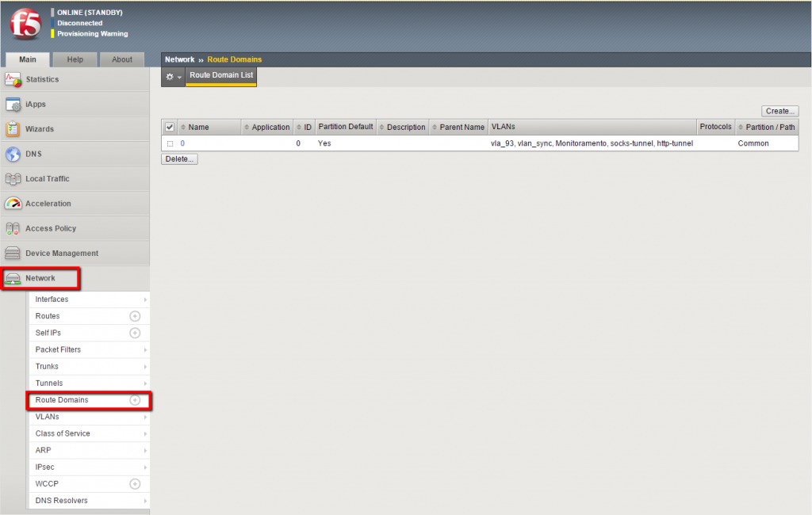Click the Delete button
Image resolution: width=812 pixels, height=515 pixels.
pyautogui.click(x=179, y=158)
